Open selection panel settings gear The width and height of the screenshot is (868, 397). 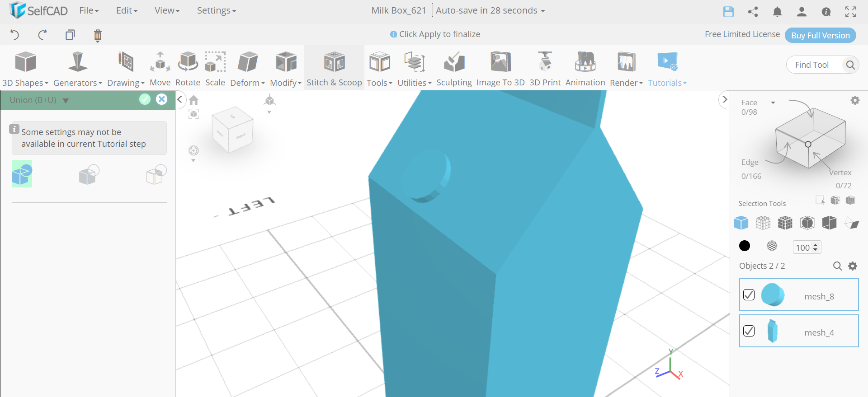(x=855, y=100)
